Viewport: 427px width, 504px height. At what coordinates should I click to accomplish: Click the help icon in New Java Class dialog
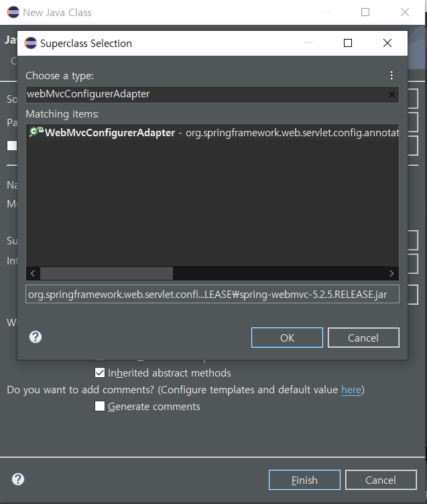tap(18, 479)
